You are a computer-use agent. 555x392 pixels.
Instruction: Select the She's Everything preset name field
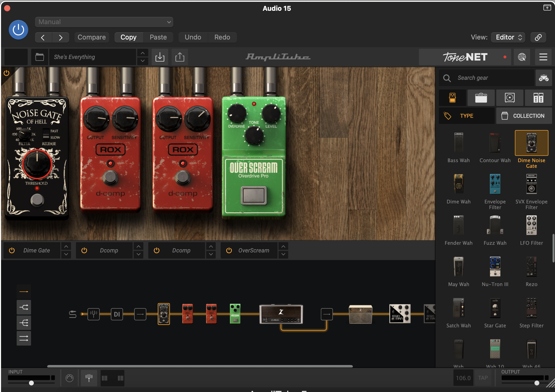tap(93, 57)
